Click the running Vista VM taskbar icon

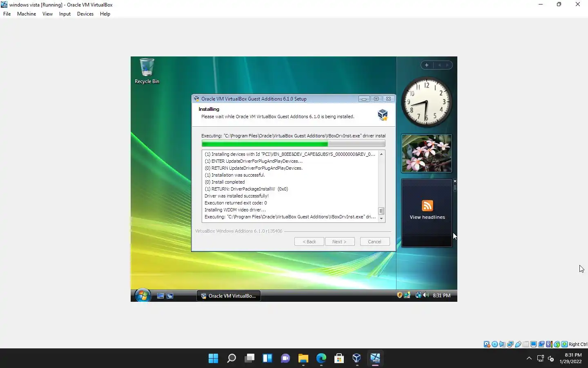click(x=375, y=359)
